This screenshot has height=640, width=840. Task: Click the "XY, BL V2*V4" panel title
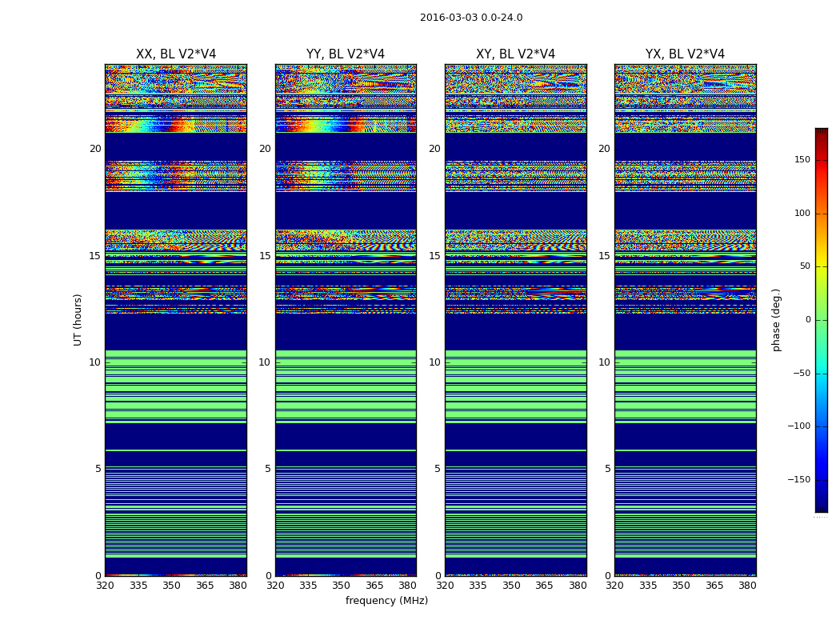[515, 54]
